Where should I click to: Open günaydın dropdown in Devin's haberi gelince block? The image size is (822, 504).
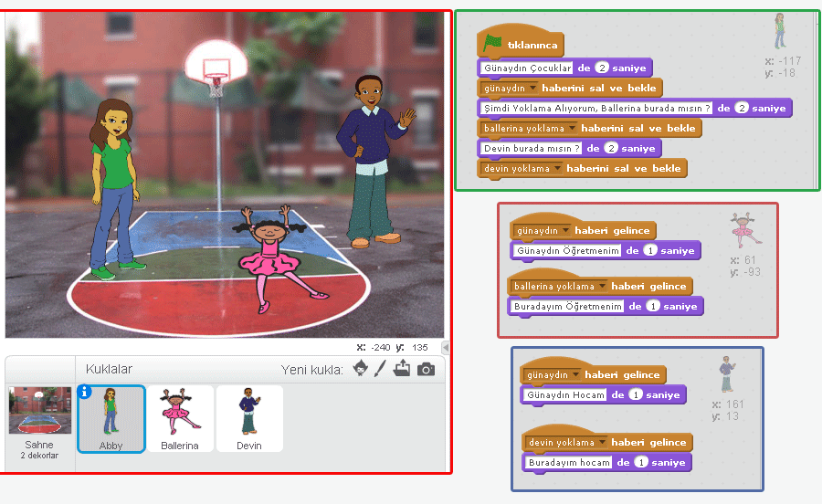point(575,374)
